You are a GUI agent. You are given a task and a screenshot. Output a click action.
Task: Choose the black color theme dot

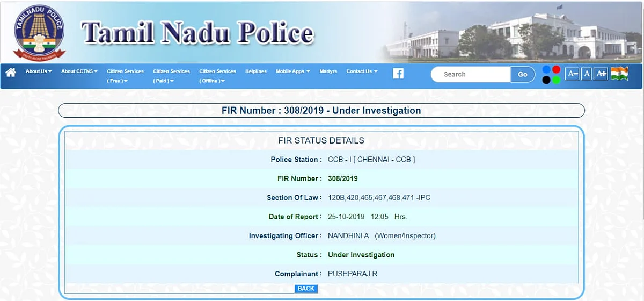546,80
